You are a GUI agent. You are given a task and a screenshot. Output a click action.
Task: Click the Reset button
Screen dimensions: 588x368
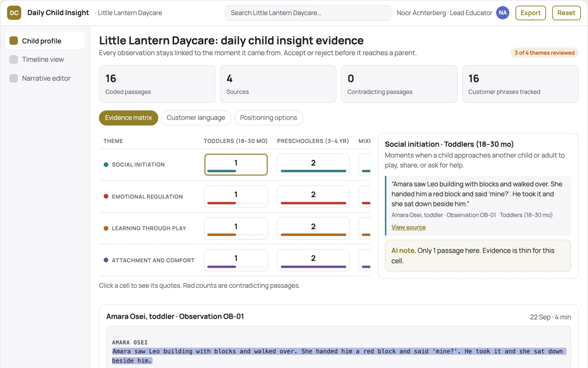[566, 13]
